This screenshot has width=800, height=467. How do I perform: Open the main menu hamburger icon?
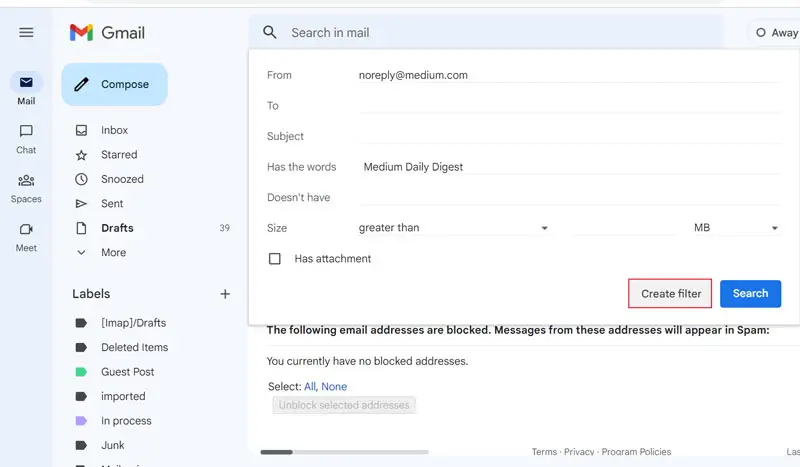pyautogui.click(x=26, y=32)
